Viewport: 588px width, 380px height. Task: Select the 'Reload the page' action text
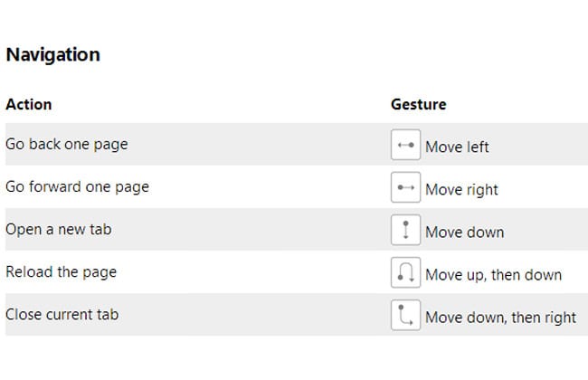click(x=62, y=272)
